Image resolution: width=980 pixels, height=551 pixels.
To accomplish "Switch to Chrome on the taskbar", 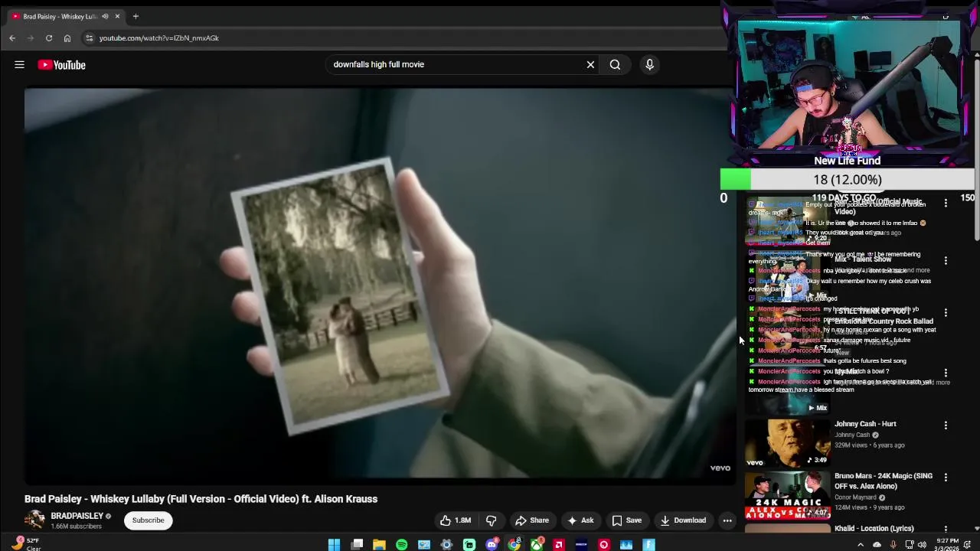I will tap(514, 545).
